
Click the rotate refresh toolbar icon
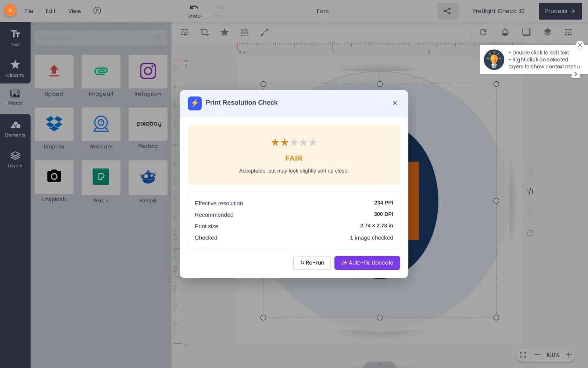pyautogui.click(x=483, y=32)
